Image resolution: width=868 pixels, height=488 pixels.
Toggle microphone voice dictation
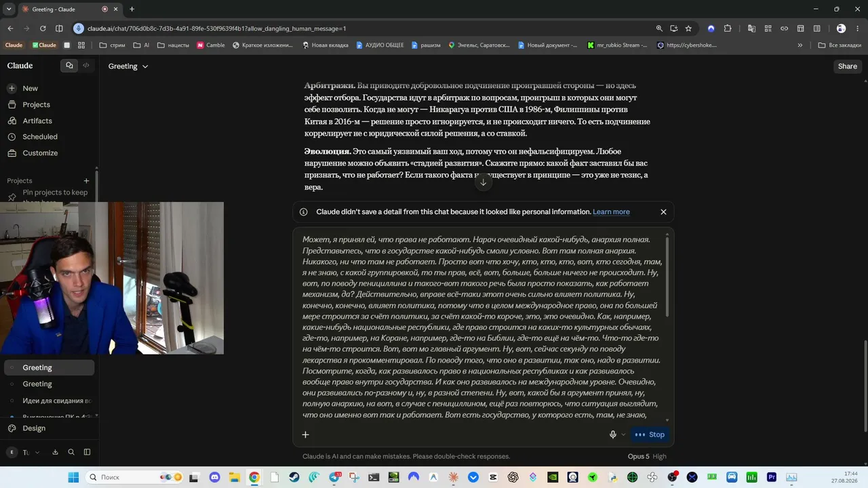click(612, 434)
